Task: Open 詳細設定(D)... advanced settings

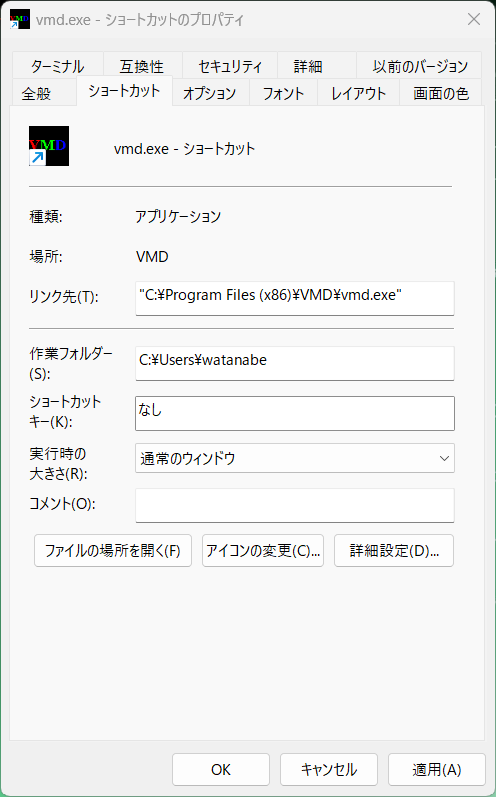Action: pyautogui.click(x=394, y=550)
